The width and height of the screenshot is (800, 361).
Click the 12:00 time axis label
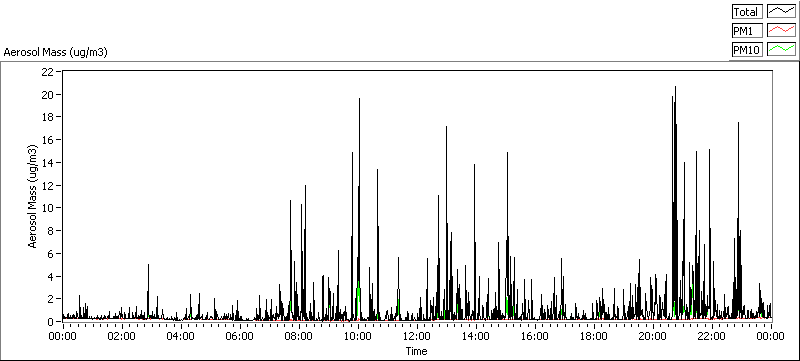pyautogui.click(x=417, y=336)
